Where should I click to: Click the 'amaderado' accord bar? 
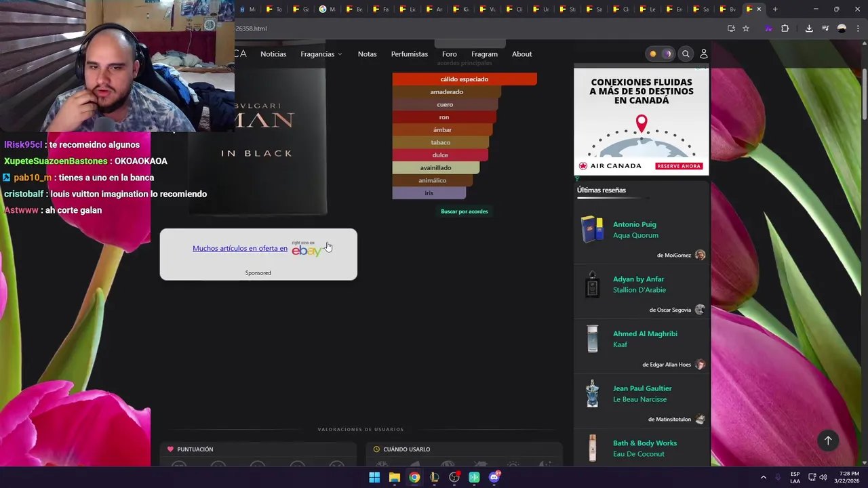coord(447,92)
